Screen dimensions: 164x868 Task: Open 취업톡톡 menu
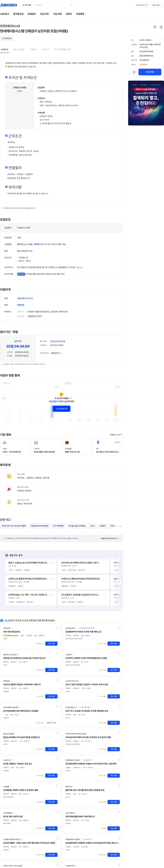[80, 14]
